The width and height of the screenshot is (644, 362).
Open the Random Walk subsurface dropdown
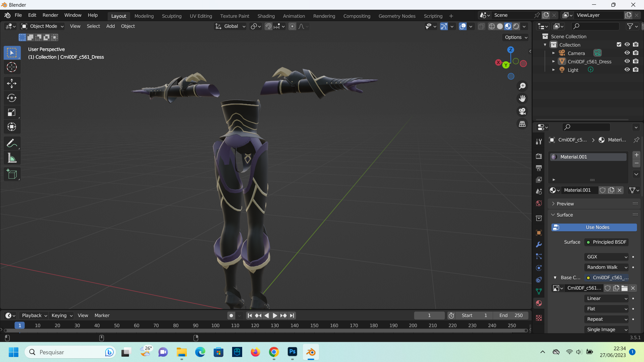click(x=606, y=267)
